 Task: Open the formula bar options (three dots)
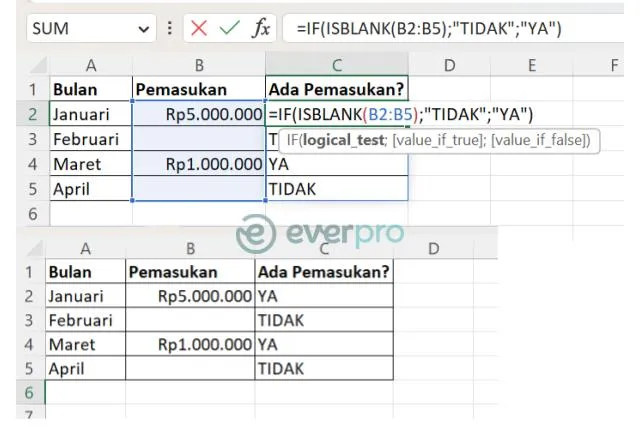tap(170, 29)
